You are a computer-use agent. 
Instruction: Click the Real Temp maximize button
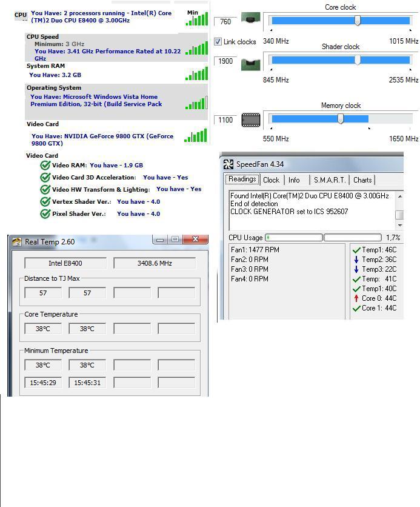[x=175, y=240]
